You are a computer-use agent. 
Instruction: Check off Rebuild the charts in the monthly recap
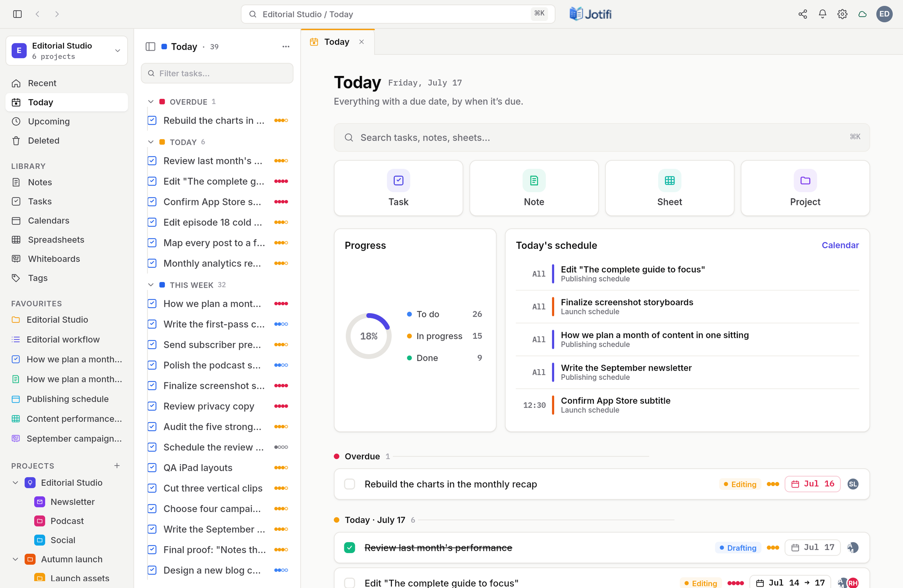[350, 484]
